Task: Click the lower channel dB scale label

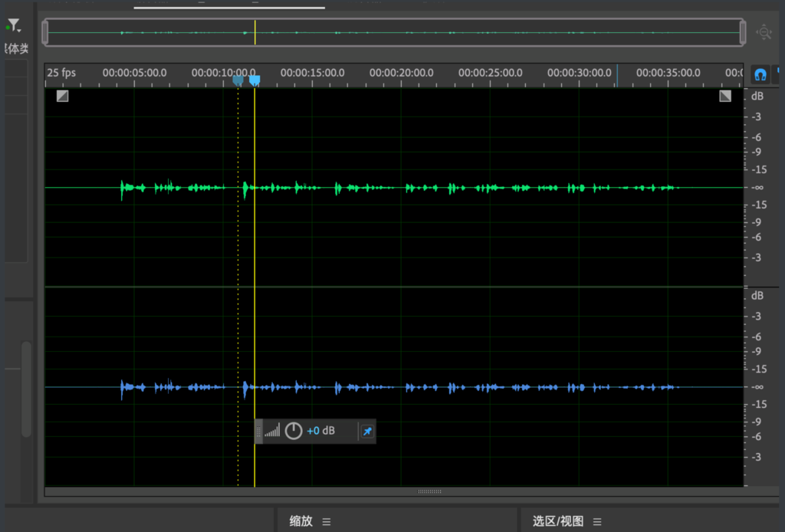Action: [x=757, y=296]
